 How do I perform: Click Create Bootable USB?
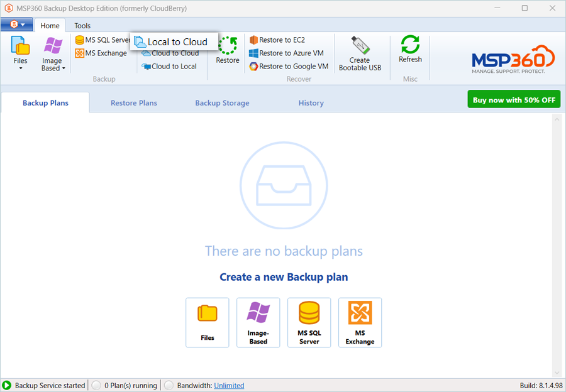(360, 53)
